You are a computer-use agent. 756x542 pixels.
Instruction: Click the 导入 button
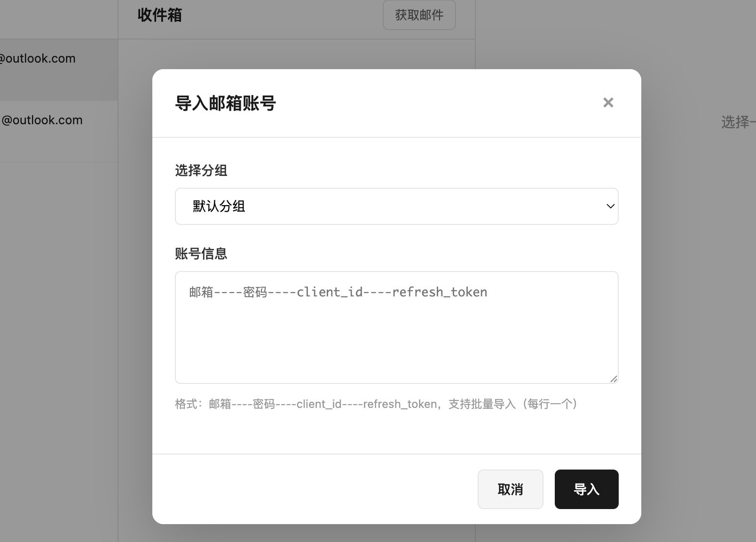click(x=586, y=489)
